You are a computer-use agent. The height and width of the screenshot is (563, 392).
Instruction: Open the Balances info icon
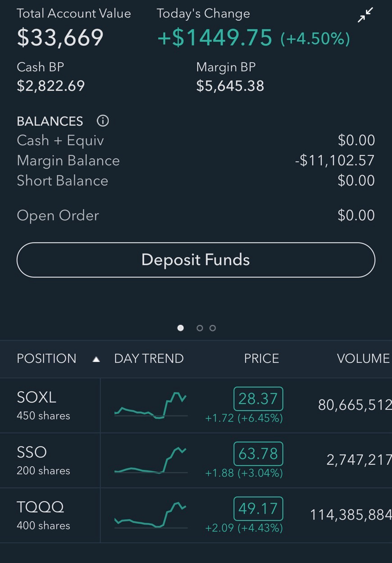click(x=103, y=121)
